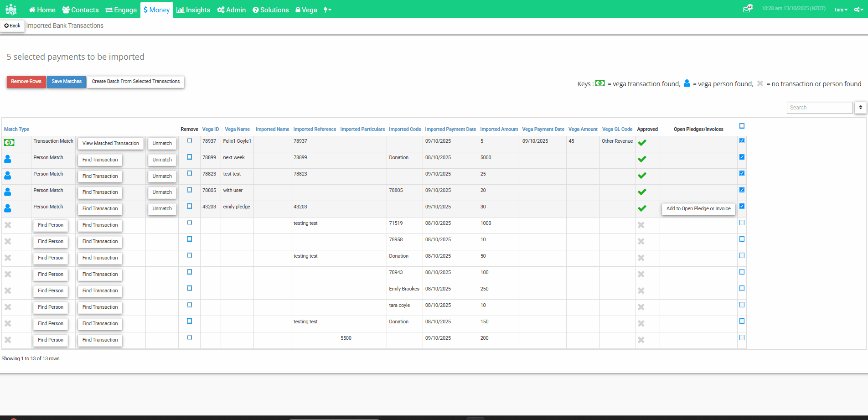Go to the Contacts menu
The image size is (868, 420).
[x=80, y=10]
